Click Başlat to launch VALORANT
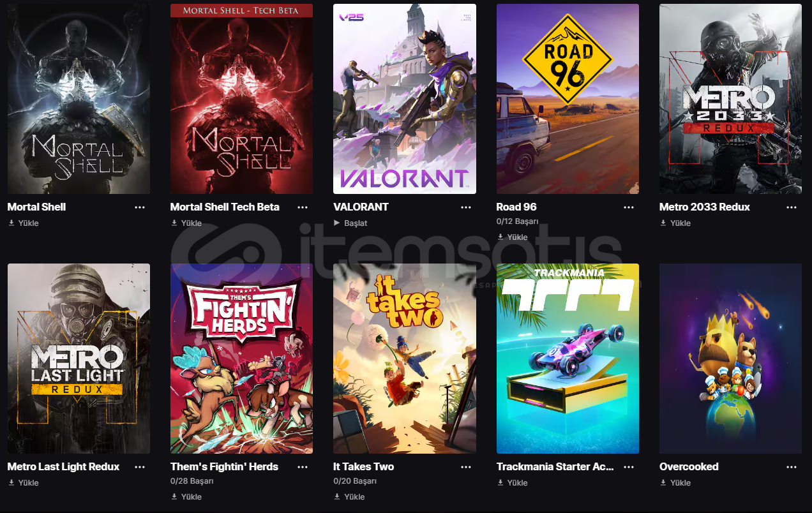Viewport: 812px width, 513px height. click(350, 223)
